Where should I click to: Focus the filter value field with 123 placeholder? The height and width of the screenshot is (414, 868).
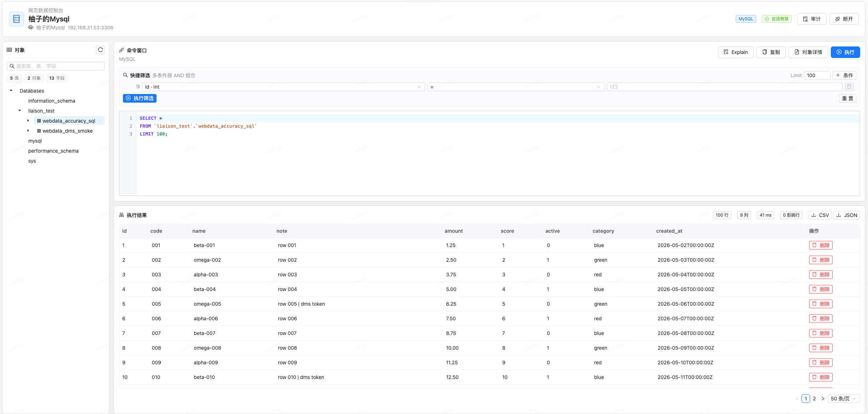tap(724, 87)
